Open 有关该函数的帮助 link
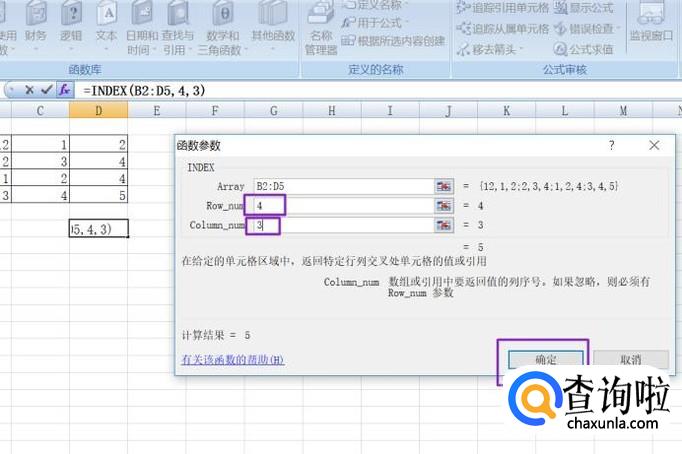The height and width of the screenshot is (454, 682). (x=233, y=360)
